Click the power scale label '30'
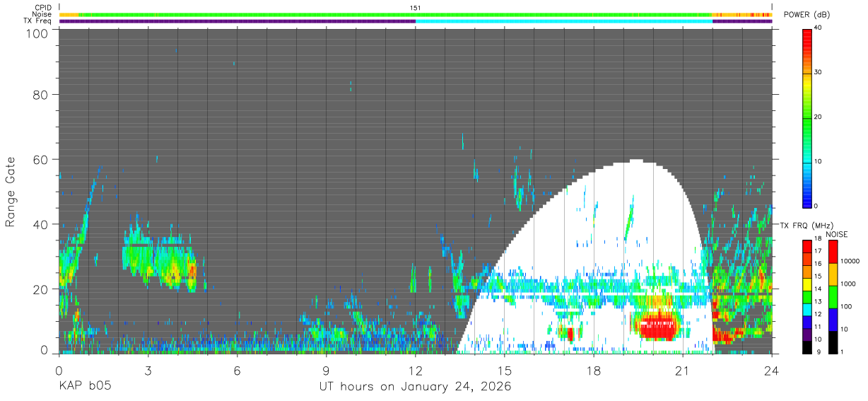This screenshot has width=868, height=401. point(819,73)
